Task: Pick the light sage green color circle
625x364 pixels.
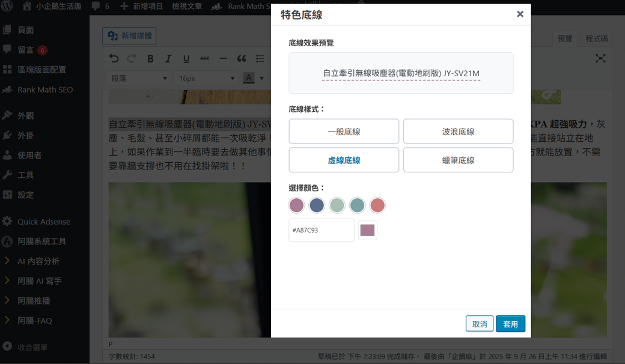Action: (337, 205)
